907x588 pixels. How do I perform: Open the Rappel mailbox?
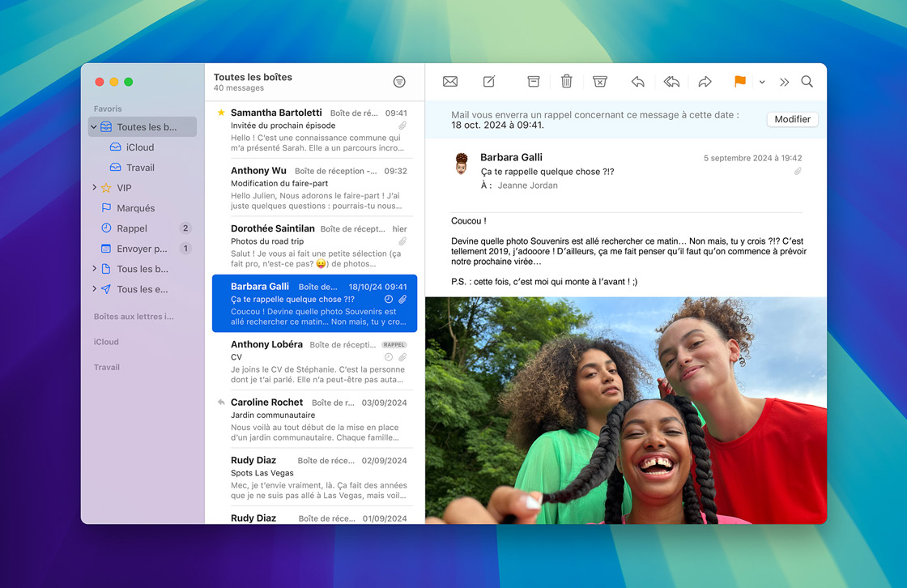click(132, 228)
